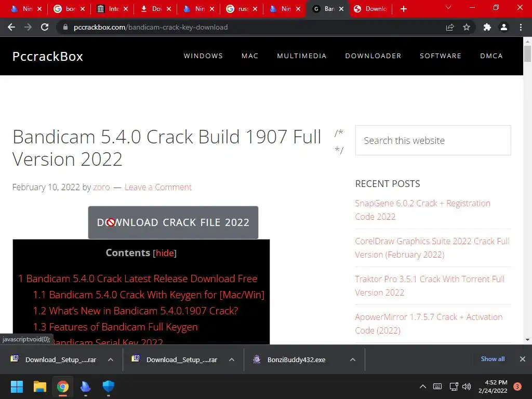Hide the Contents table
The image size is (532, 399).
(x=165, y=253)
